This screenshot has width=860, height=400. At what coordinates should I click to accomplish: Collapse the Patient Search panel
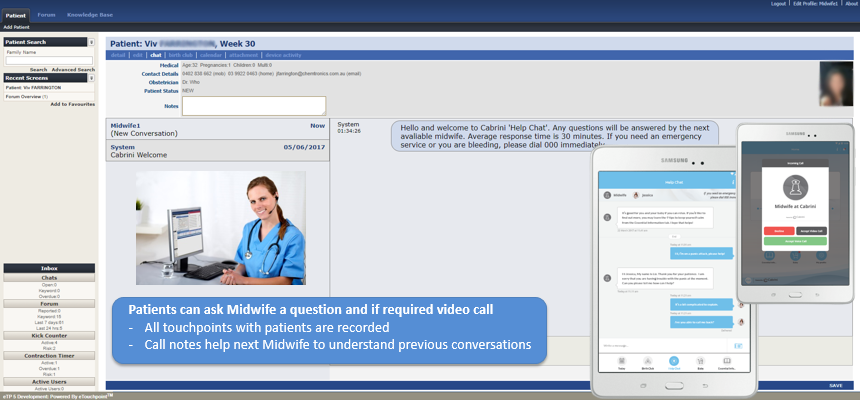tap(92, 42)
